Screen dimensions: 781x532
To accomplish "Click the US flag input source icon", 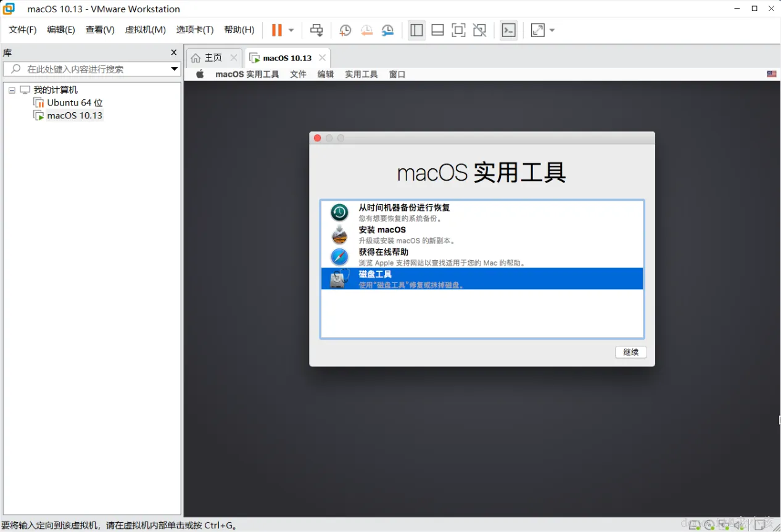I will click(772, 74).
